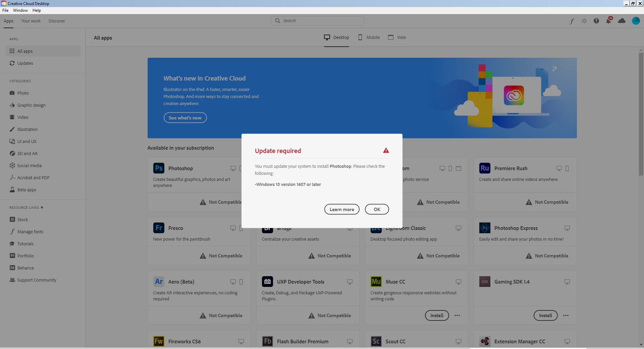Open more options for Muse CC
This screenshot has width=644, height=349.
click(x=457, y=315)
